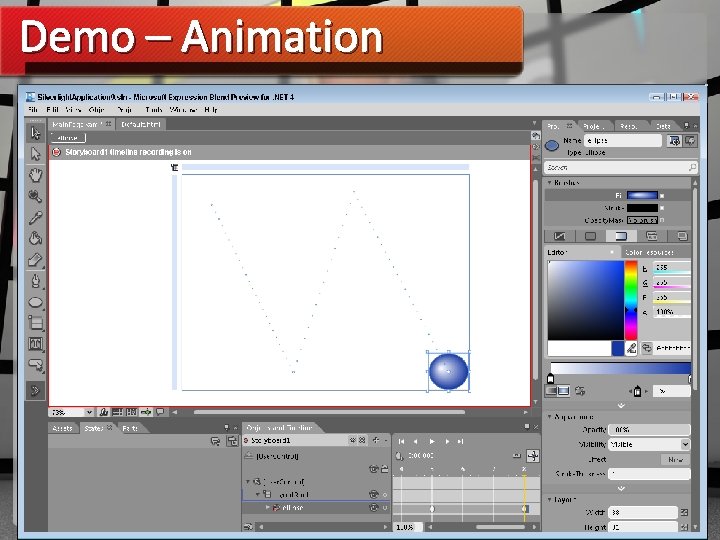Open the Tools menu
Screen dimensions: 720x540
pos(154,110)
